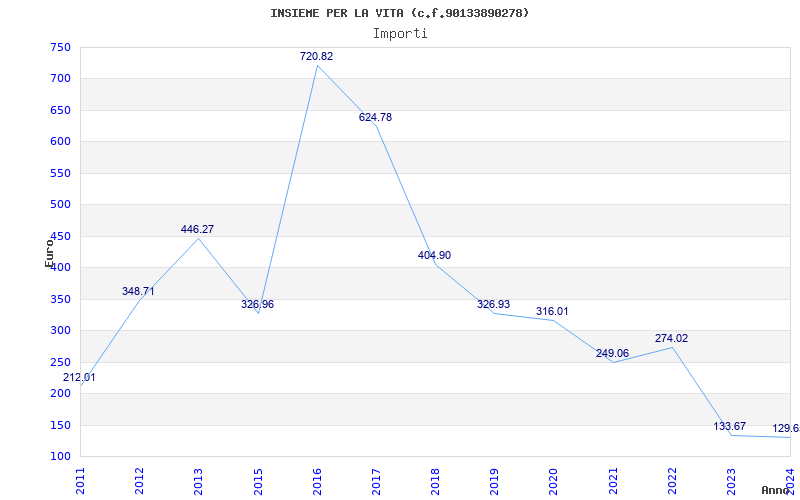Select the year 2016 axis label
Image resolution: width=800 pixels, height=500 pixels.
pyautogui.click(x=317, y=481)
